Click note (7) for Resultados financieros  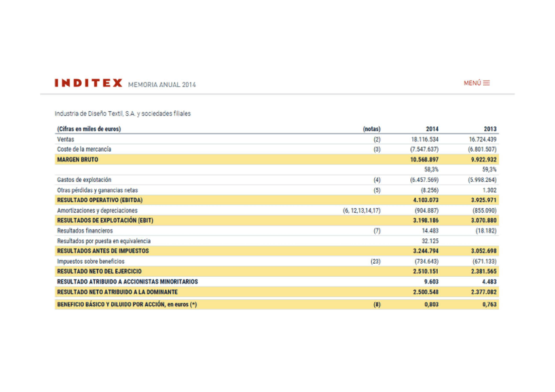coord(376,230)
